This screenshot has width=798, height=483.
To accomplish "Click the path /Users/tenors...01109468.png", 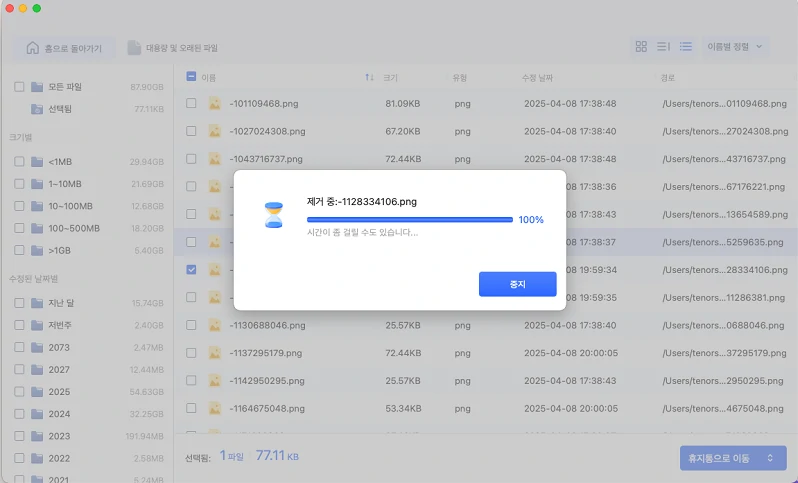I will pyautogui.click(x=724, y=103).
